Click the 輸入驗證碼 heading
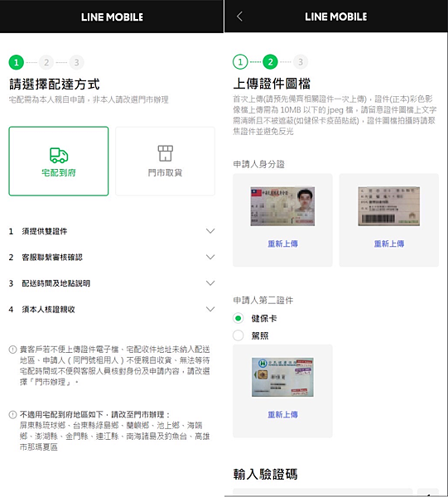This screenshot has height=497, width=448. tap(265, 474)
